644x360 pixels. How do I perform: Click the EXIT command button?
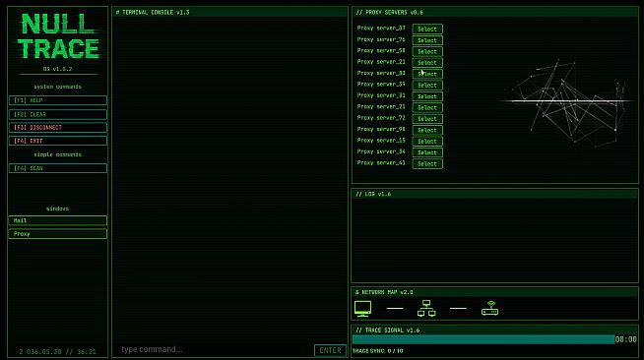[x=58, y=141]
